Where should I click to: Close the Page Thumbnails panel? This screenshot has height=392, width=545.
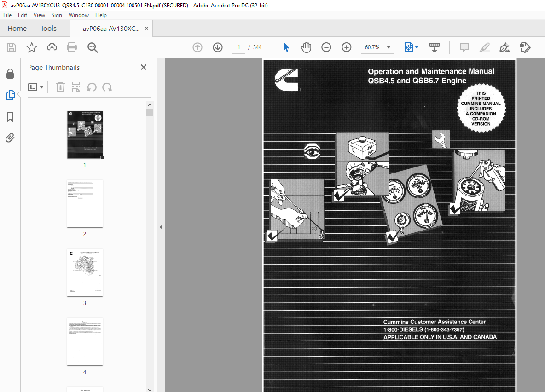[144, 67]
